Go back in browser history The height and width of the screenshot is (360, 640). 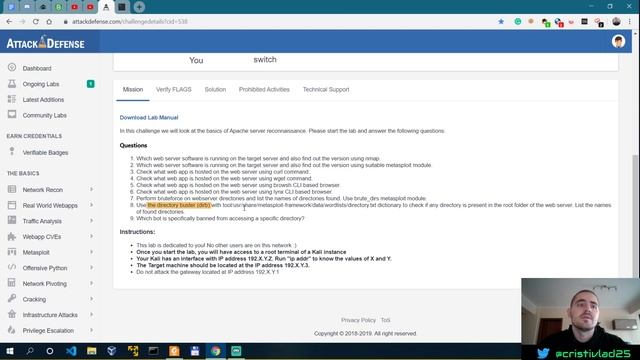[9, 22]
